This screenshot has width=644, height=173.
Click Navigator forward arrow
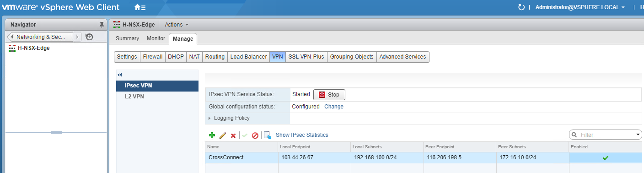tap(78, 37)
